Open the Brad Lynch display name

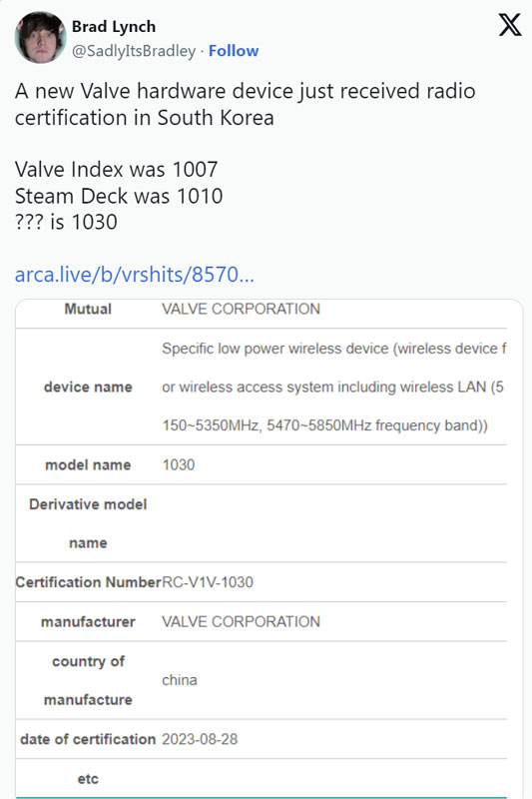114,27
